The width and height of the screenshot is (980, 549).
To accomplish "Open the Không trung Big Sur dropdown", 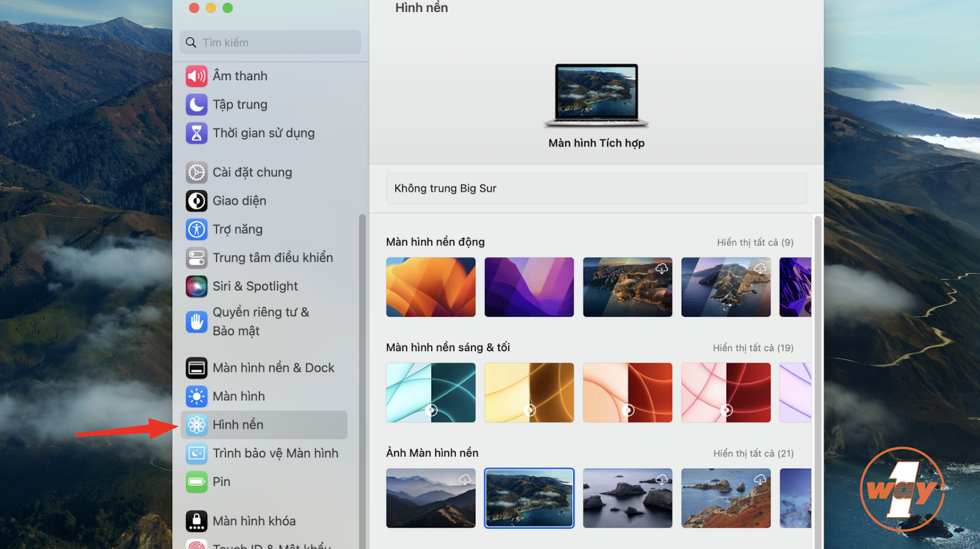I will (596, 188).
